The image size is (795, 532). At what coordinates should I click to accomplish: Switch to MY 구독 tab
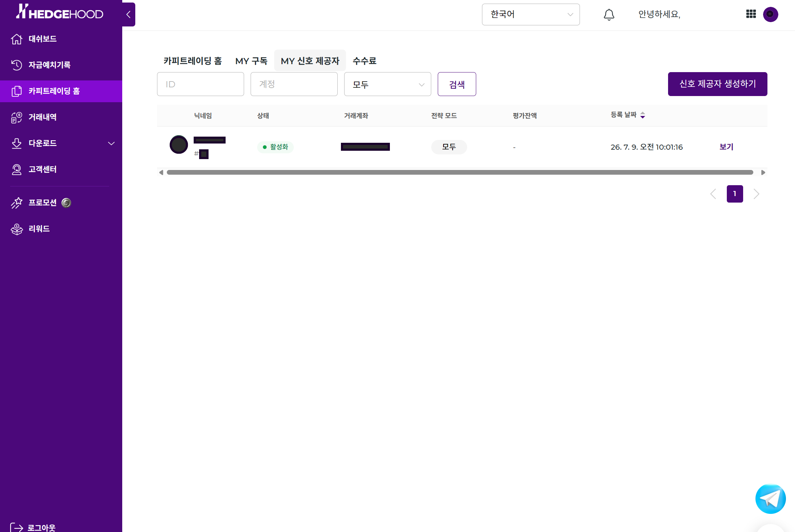tap(251, 61)
